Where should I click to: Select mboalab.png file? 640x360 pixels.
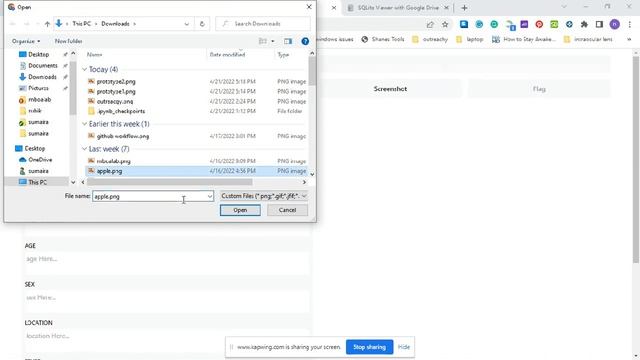click(113, 161)
